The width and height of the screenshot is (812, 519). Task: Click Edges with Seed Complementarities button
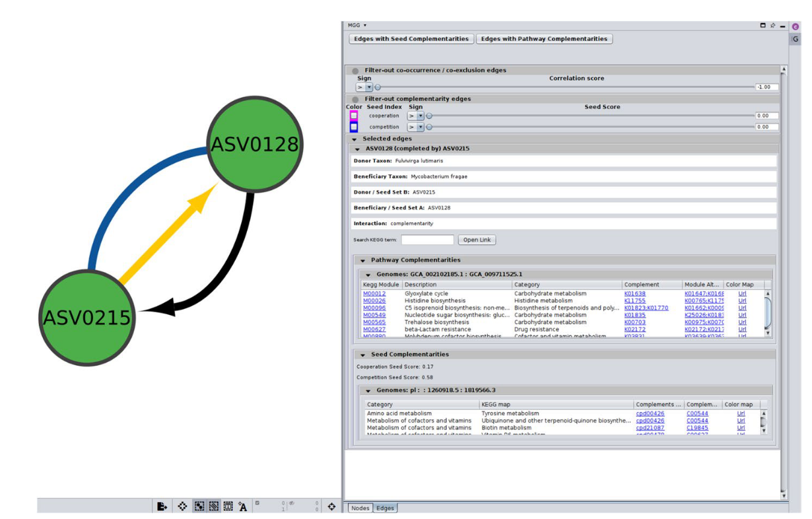[411, 39]
